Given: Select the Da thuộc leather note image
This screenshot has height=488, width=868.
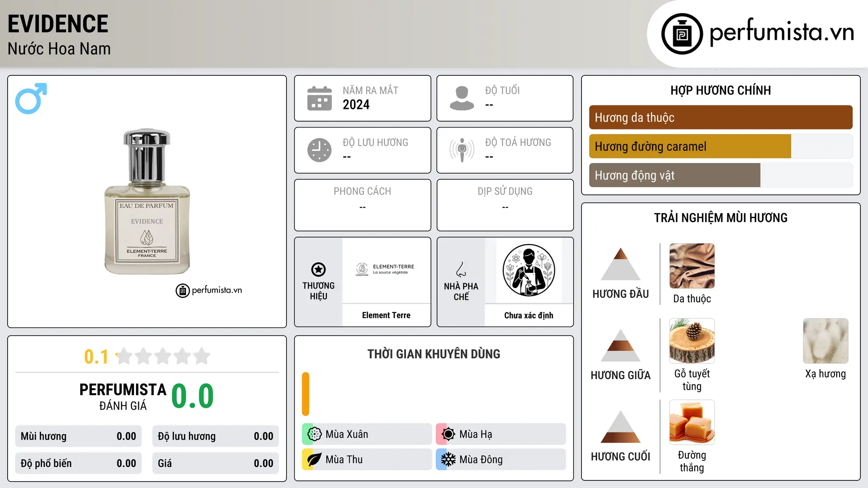Looking at the screenshot, I should (x=692, y=266).
